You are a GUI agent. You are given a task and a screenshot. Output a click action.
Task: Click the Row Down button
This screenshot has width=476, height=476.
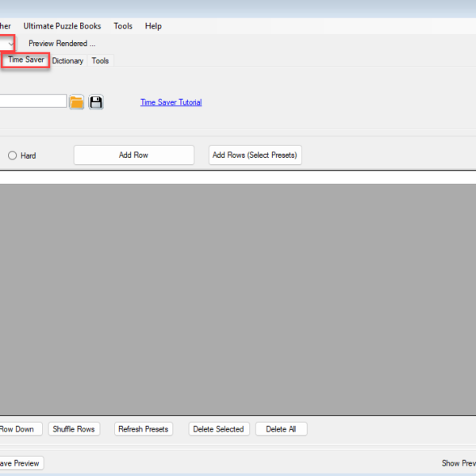(x=17, y=429)
